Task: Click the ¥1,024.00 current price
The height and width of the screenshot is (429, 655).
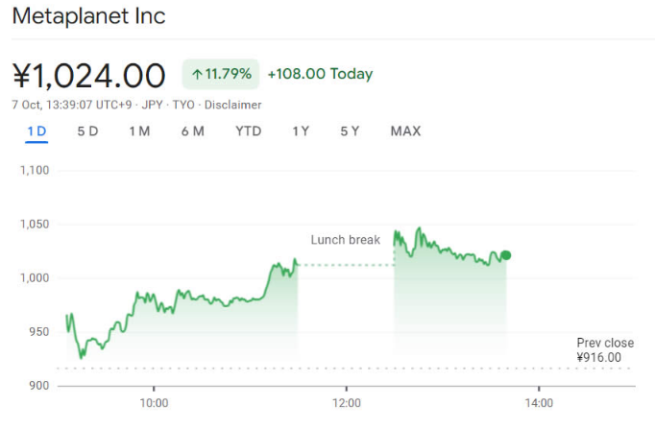Action: (89, 75)
